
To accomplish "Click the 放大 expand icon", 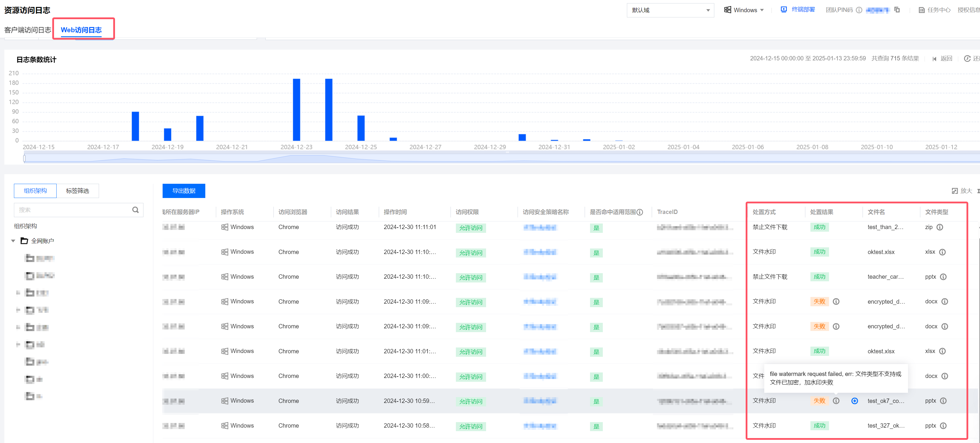I will pos(954,190).
